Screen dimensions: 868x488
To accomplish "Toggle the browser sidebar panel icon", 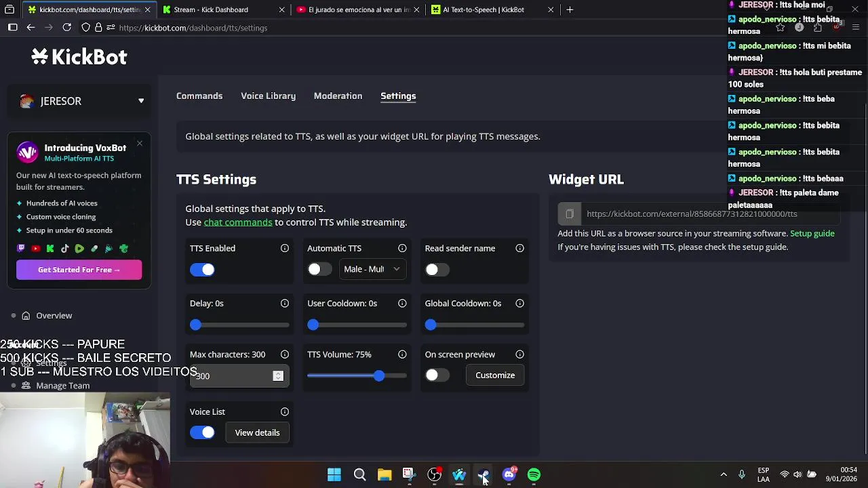I will coord(12,28).
